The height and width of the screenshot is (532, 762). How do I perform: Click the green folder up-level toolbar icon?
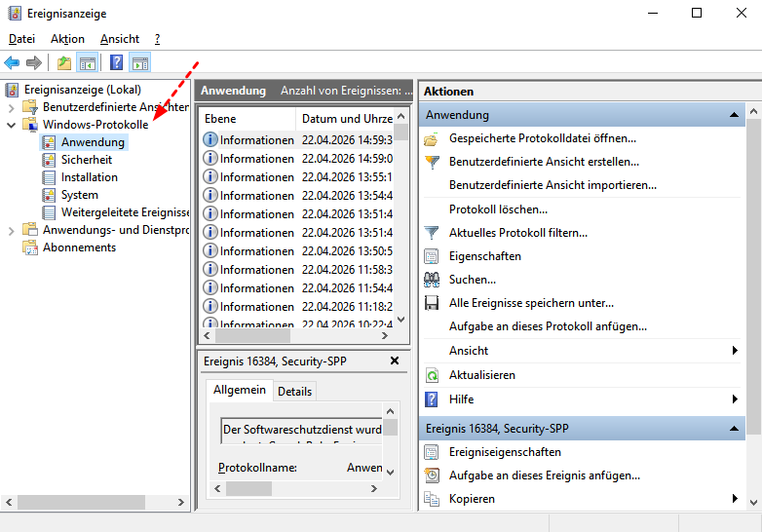tap(64, 63)
